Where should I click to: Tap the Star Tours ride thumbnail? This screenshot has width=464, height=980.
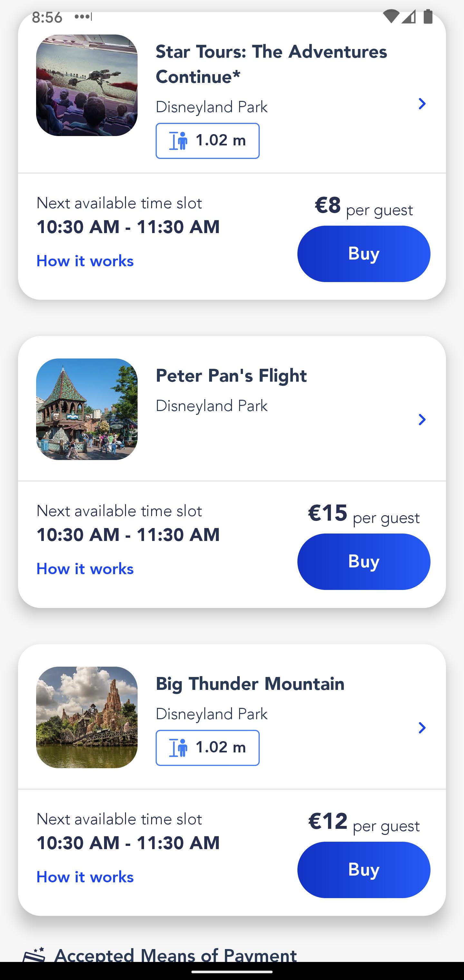(87, 85)
